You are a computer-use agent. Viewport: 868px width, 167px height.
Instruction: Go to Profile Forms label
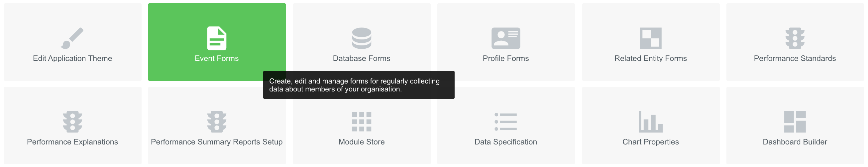click(506, 58)
